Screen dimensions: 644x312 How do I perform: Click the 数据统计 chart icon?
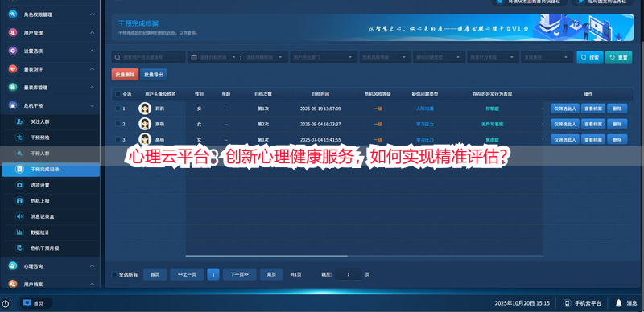19,232
